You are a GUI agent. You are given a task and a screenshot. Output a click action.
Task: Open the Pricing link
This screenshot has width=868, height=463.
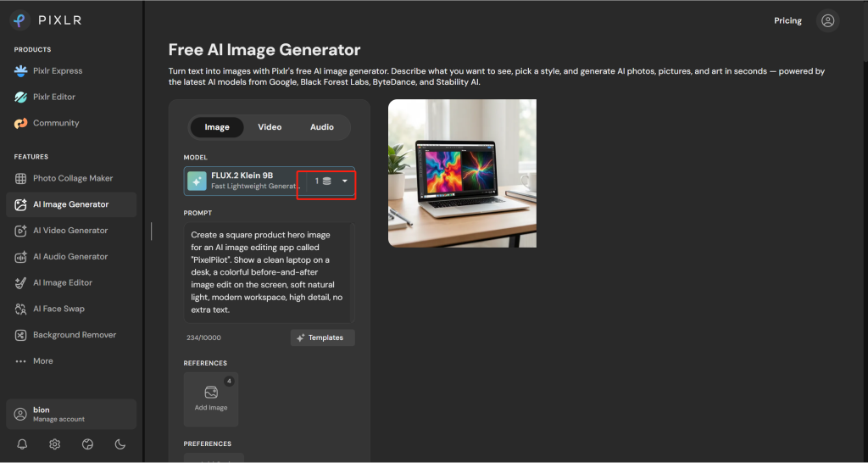point(787,21)
